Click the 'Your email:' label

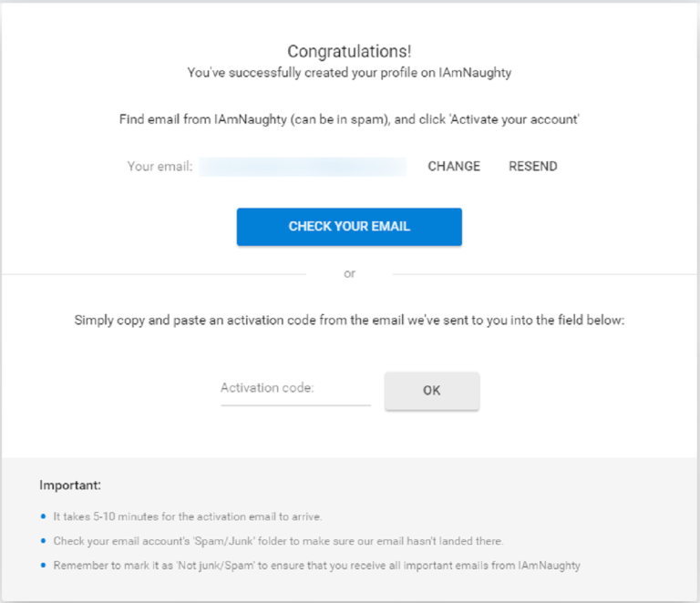click(x=160, y=167)
